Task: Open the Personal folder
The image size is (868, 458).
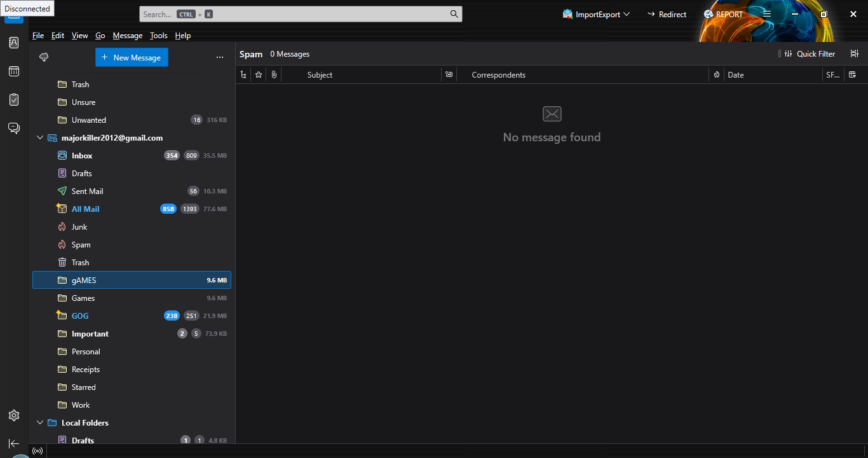Action: 132,352
